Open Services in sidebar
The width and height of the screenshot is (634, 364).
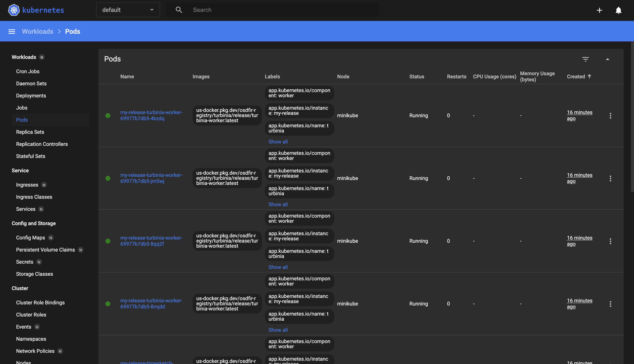[x=26, y=209]
